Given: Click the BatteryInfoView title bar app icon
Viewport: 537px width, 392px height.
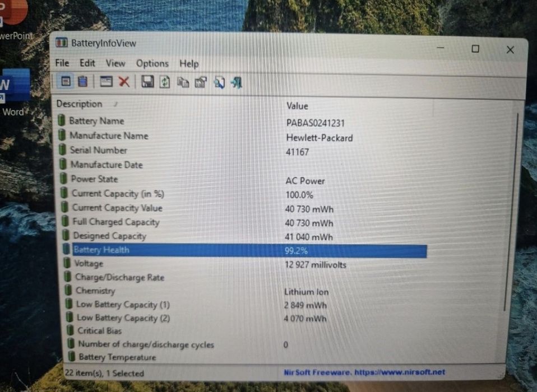Looking at the screenshot, I should pos(62,43).
